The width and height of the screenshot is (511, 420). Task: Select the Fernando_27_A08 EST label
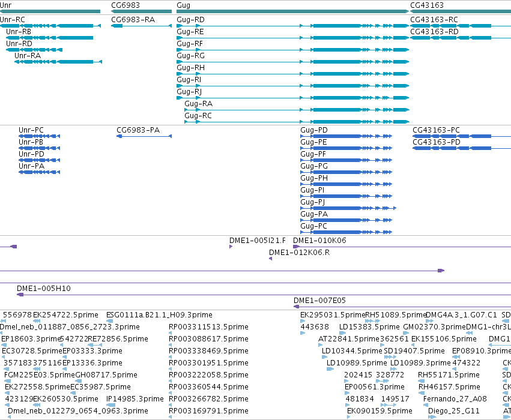tap(455, 399)
